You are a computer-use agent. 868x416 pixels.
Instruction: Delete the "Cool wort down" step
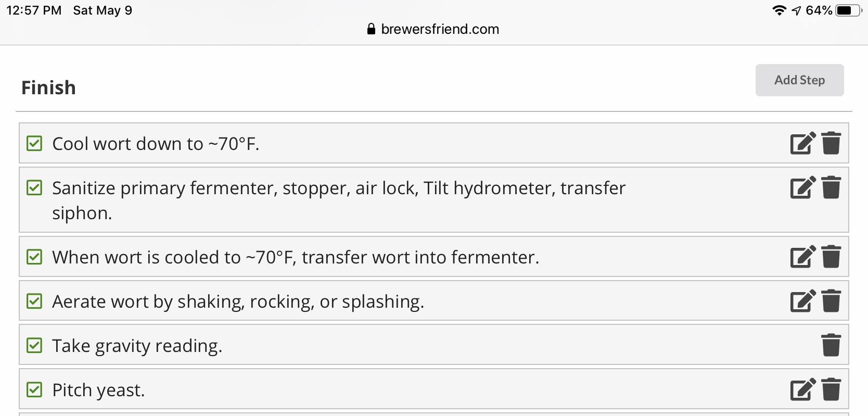pyautogui.click(x=831, y=143)
